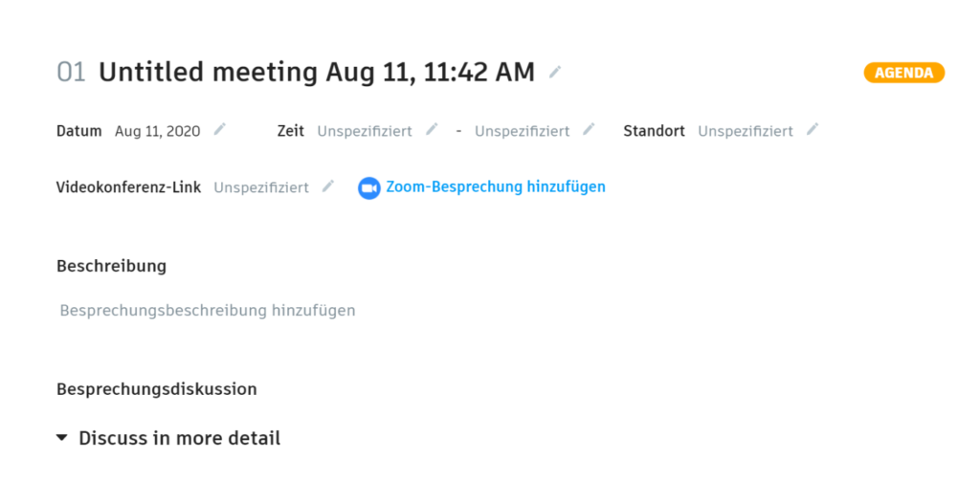Click into 'Besprechungsbeschreibung hinzufügen' description field

tap(208, 310)
